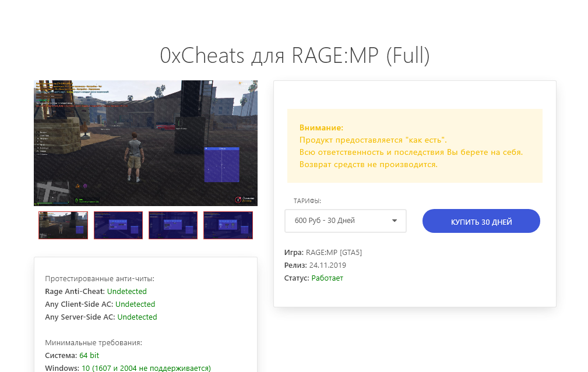Click the status value "Работает"
Image resolution: width=588 pixels, height=372 pixels.
click(x=327, y=278)
